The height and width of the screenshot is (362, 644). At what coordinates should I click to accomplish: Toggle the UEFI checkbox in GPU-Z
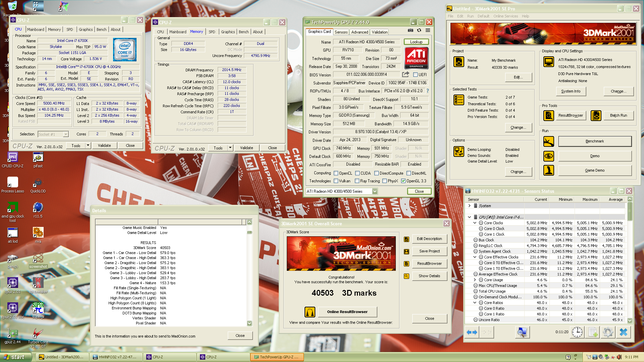point(415,75)
